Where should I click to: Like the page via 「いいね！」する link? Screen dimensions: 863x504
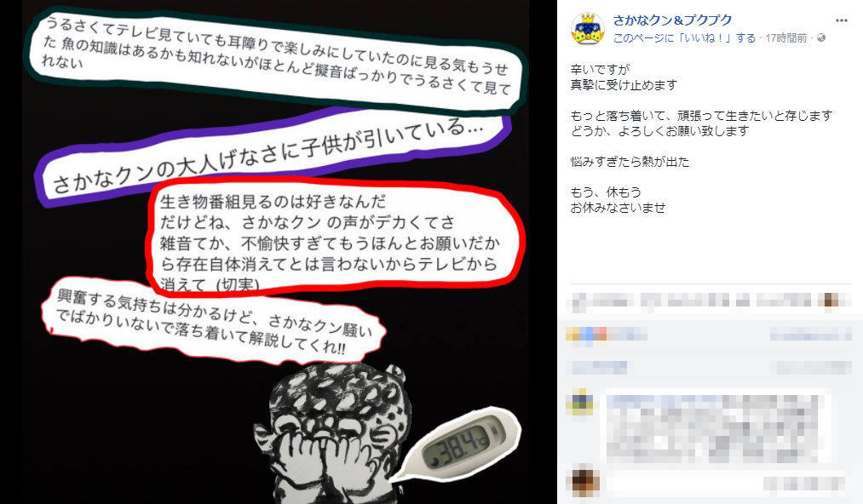point(684,38)
